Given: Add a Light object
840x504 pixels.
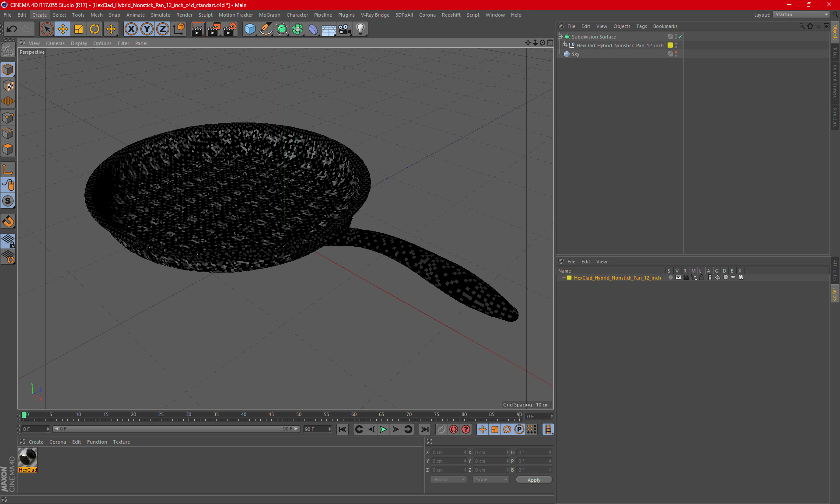Looking at the screenshot, I should click(x=360, y=29).
